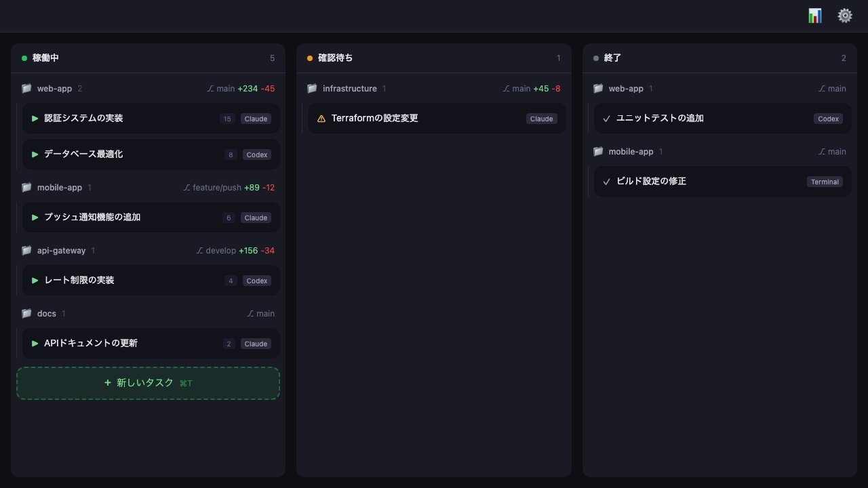Click feature/push branch label for mobile-app

[216, 188]
